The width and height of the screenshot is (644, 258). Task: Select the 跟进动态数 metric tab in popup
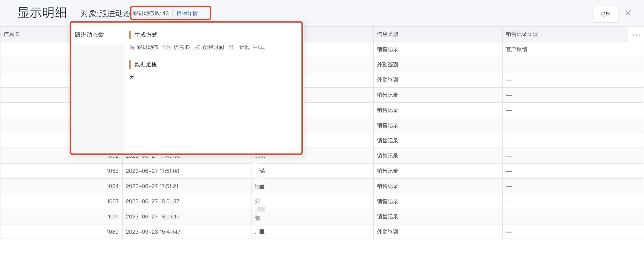(89, 35)
